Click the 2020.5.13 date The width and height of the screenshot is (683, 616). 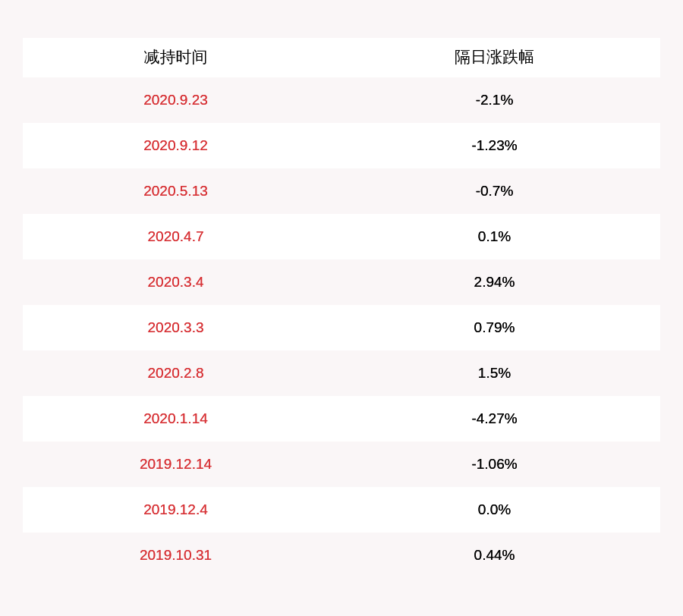click(175, 190)
